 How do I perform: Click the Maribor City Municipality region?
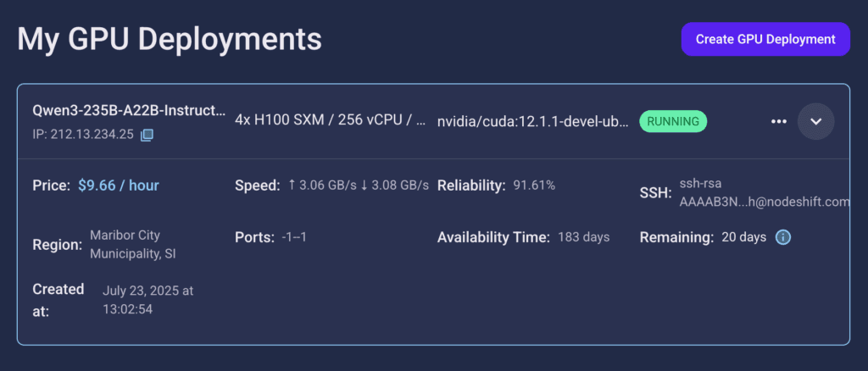133,245
